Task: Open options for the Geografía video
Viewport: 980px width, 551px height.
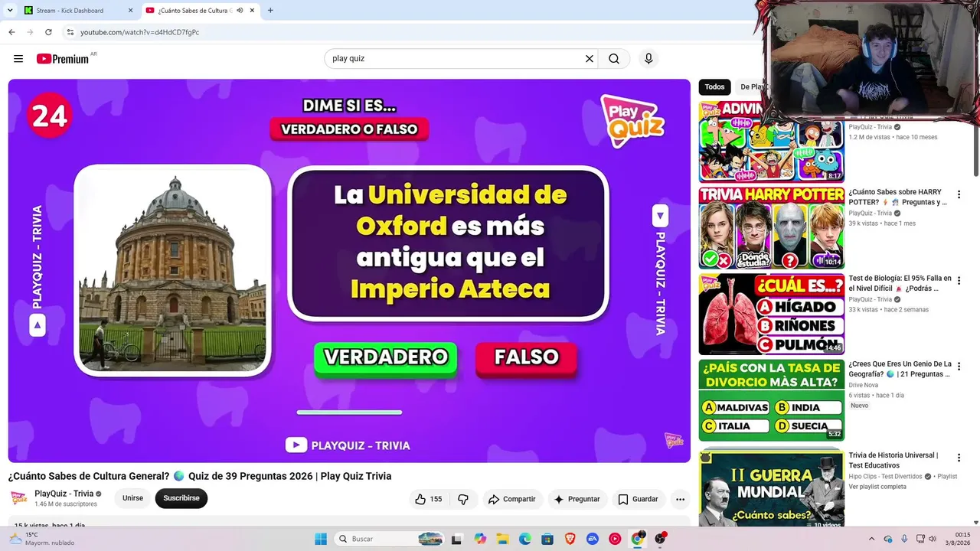Action: (x=959, y=367)
